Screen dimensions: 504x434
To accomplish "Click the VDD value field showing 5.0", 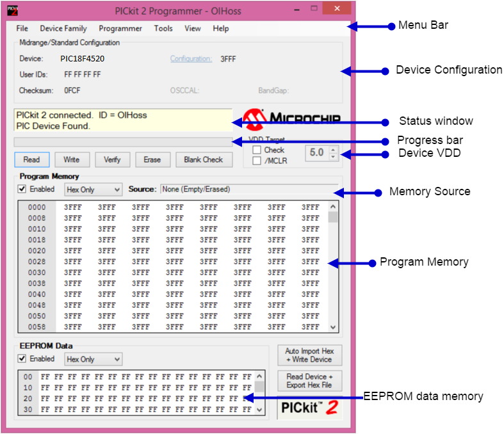I will pos(316,153).
